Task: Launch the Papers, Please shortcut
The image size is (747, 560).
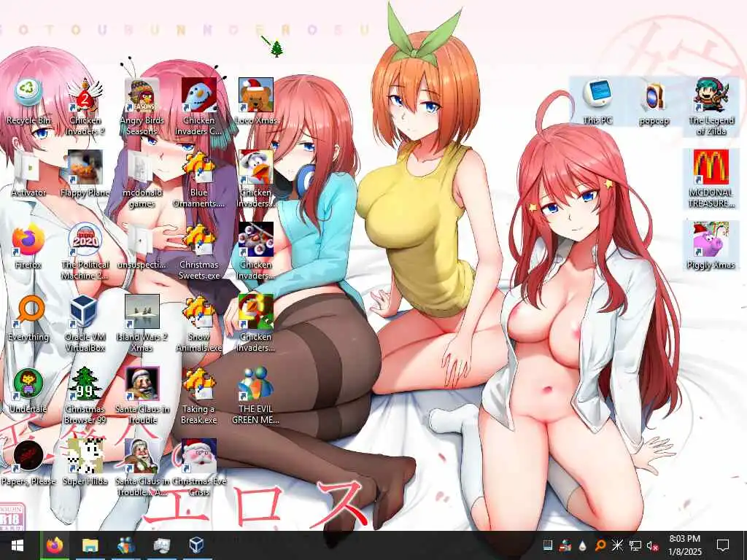Action: pos(28,462)
